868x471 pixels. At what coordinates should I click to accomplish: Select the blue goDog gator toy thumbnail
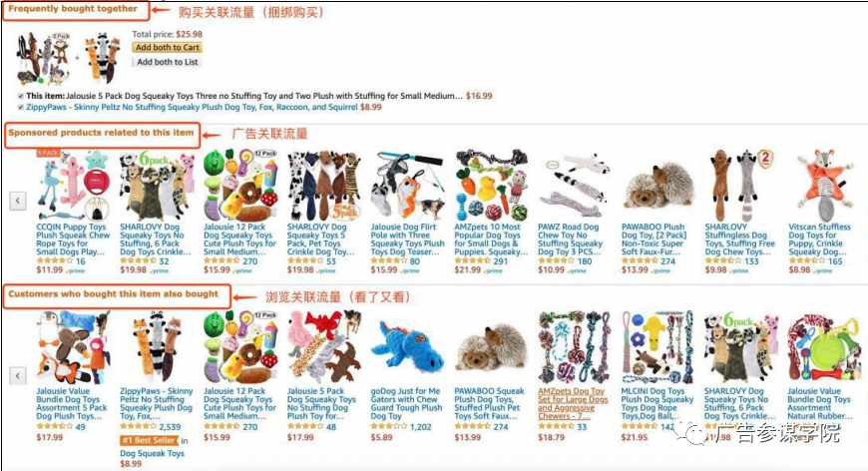(x=407, y=347)
